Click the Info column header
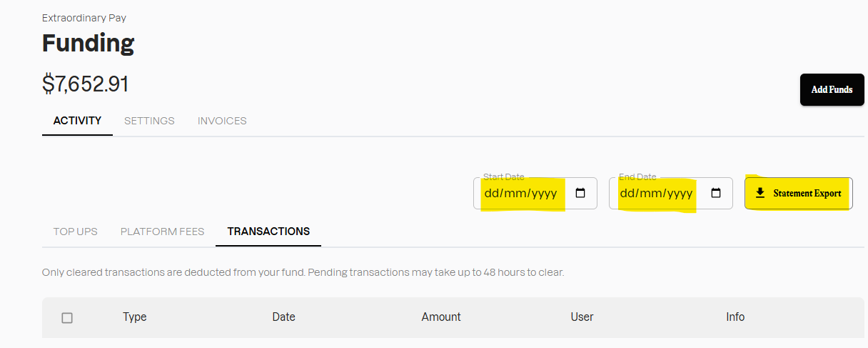The image size is (868, 348). click(735, 317)
